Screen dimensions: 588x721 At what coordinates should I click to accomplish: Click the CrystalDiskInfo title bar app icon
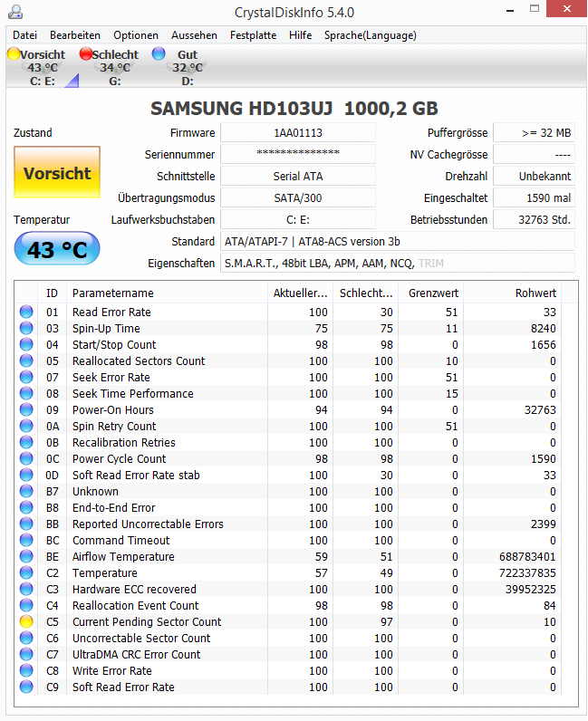(x=15, y=12)
